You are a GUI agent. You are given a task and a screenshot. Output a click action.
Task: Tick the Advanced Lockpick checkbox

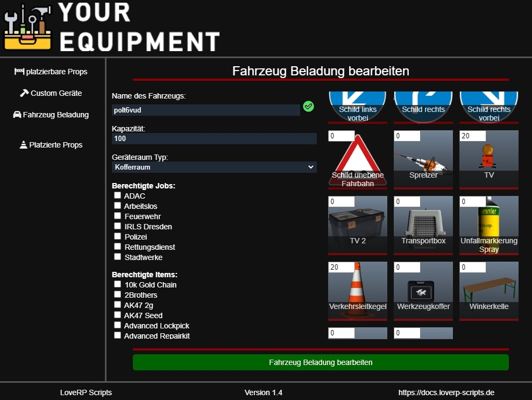[117, 325]
